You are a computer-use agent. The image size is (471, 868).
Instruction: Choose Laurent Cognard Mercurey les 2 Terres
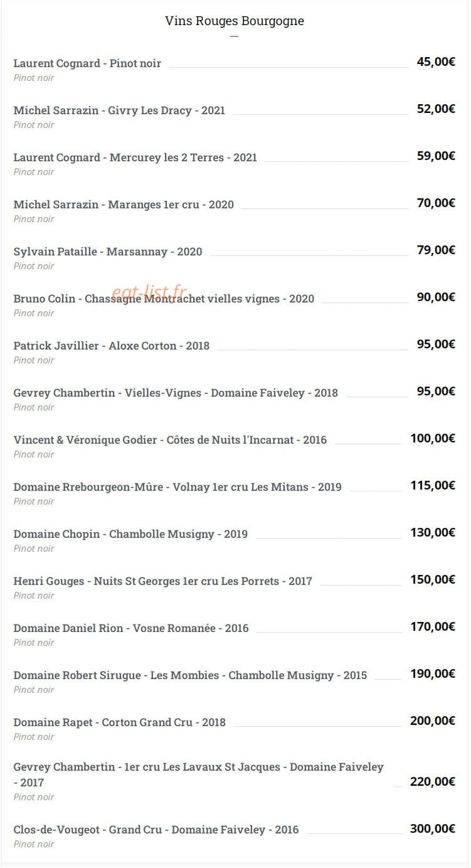(x=135, y=158)
